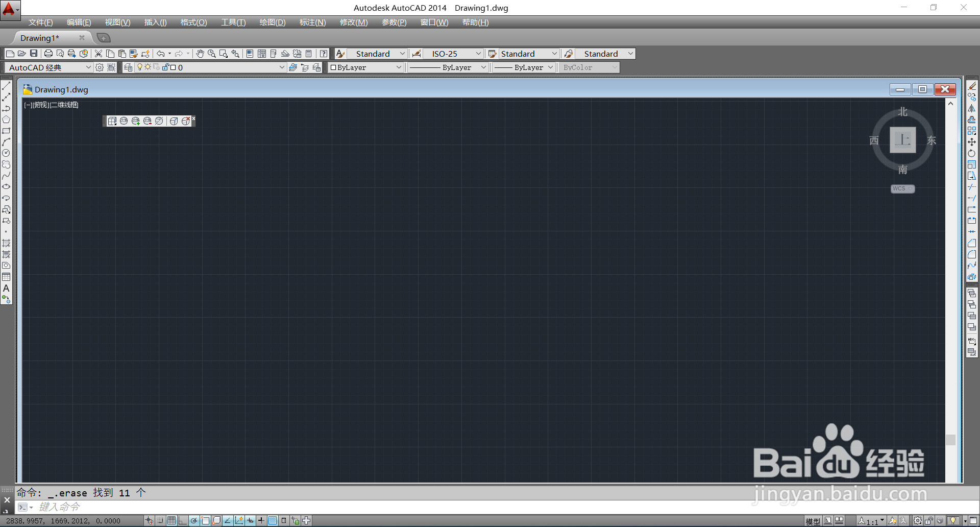Open the ByLayer linetype dropdown

click(x=483, y=67)
